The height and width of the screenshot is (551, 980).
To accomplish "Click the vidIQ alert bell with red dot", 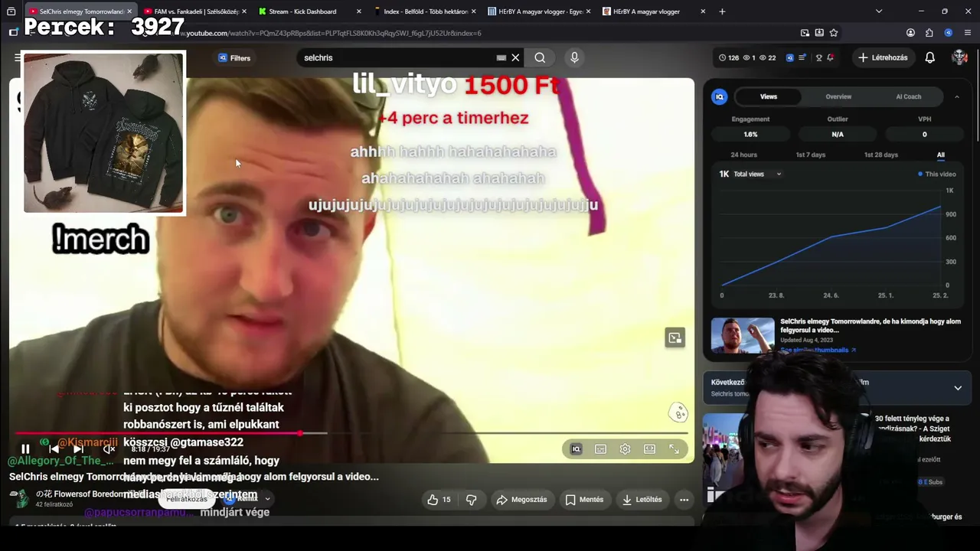I will click(831, 57).
